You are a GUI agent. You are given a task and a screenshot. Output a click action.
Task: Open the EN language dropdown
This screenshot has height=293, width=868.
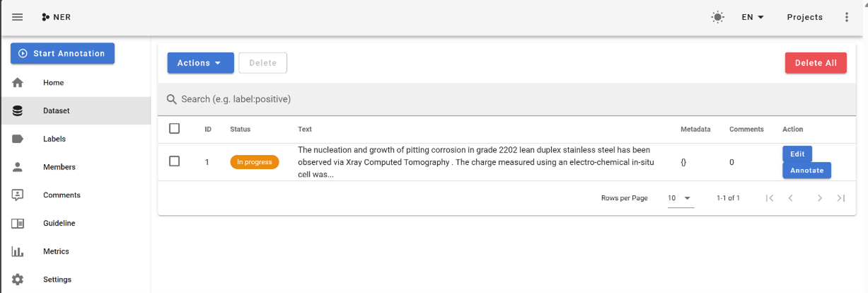[753, 17]
